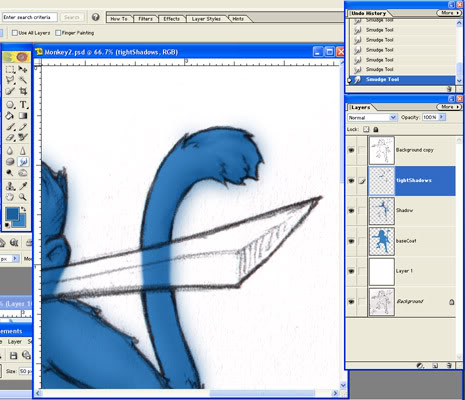Select the Pencil tool
This screenshot has height=400, width=465.
[23, 127]
